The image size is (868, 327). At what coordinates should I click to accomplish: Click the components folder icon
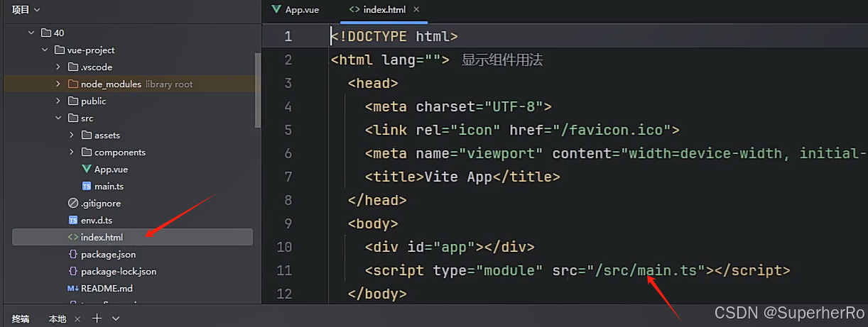pos(87,152)
